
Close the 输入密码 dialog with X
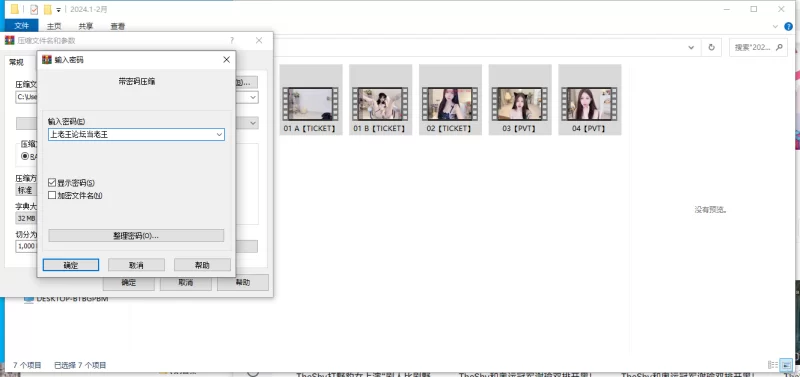tap(227, 60)
